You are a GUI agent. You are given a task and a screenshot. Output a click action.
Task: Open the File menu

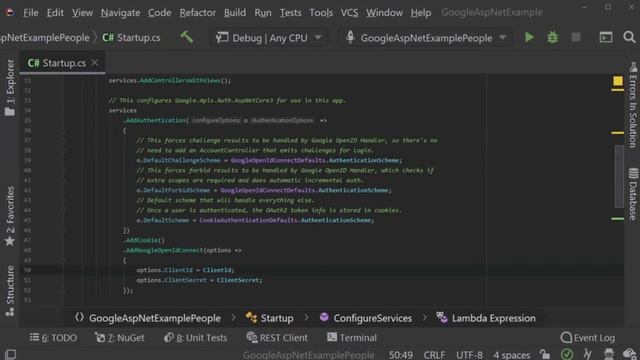coord(31,13)
